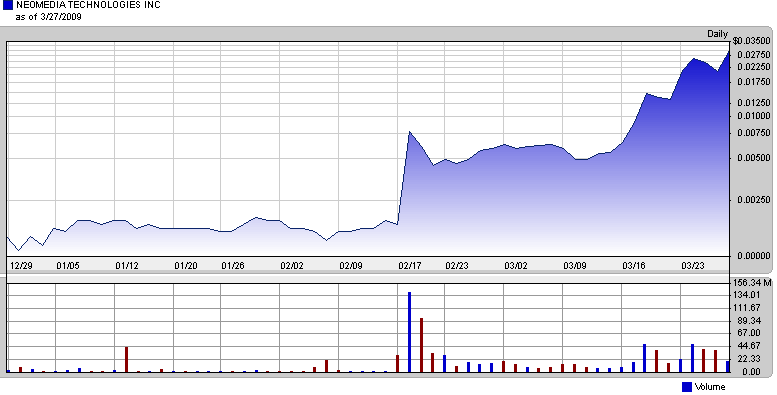Viewport: 777px width, 395px height.
Task: Click the 134.01 volume axis label
Action: 748,295
